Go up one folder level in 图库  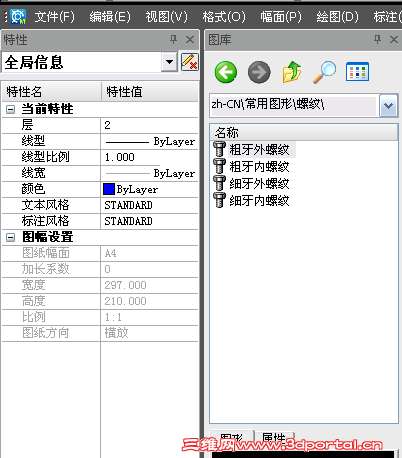coord(292,72)
